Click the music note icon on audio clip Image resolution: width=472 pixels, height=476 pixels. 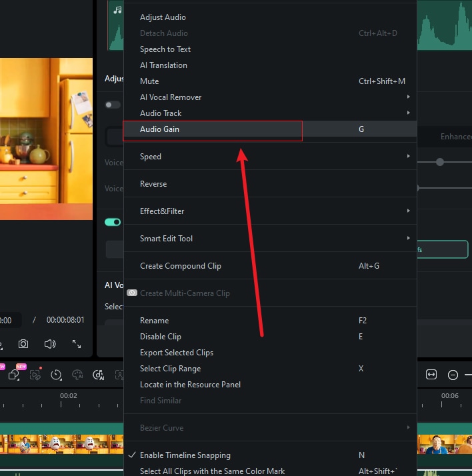pos(117,10)
